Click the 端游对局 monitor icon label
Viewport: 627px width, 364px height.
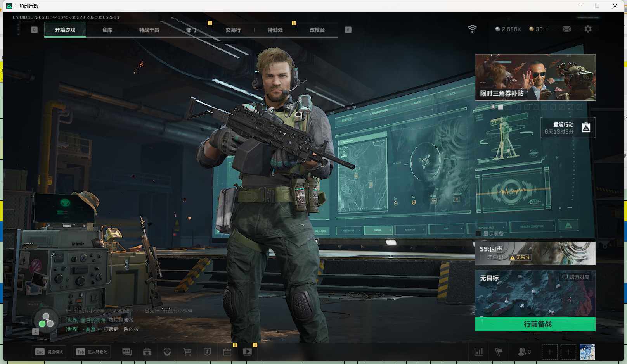(x=576, y=277)
